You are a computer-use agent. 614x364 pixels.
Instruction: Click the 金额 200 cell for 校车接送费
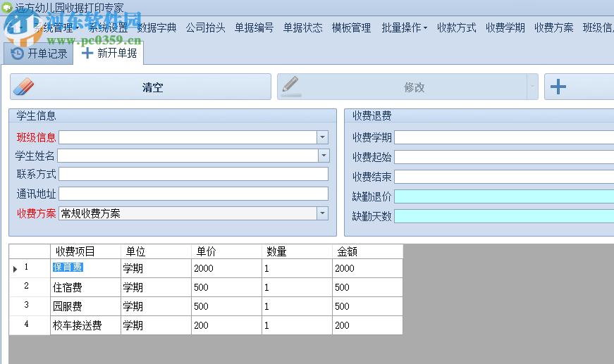(x=367, y=325)
